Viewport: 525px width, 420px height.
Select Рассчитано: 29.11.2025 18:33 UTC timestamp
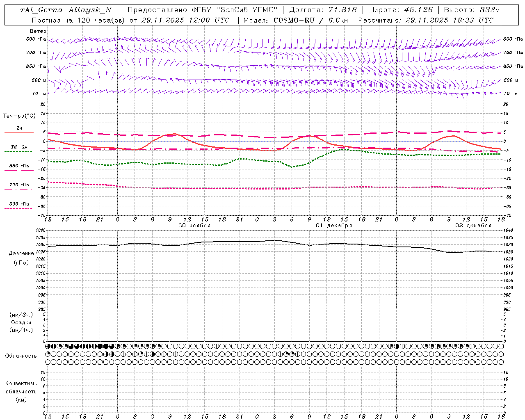[426, 20]
